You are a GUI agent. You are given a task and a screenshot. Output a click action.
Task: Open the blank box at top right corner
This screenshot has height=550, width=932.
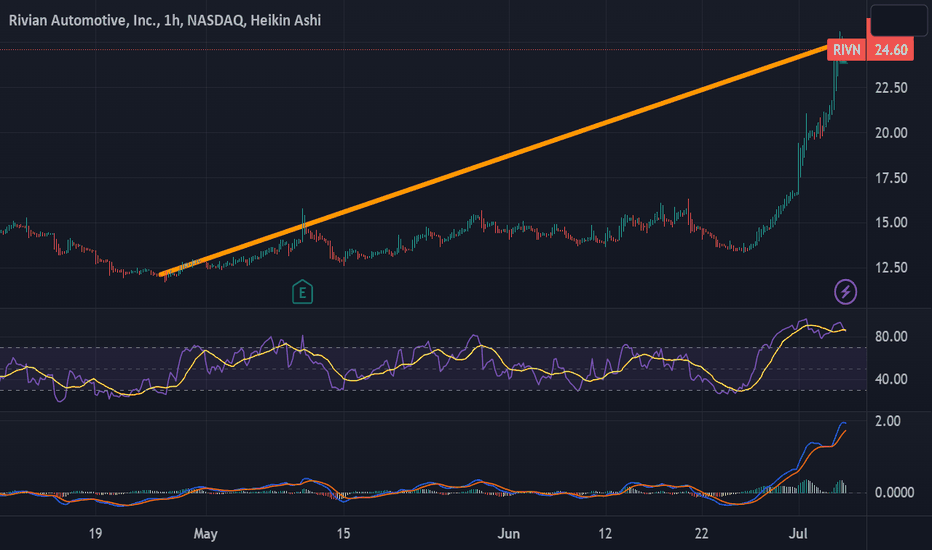pos(899,20)
